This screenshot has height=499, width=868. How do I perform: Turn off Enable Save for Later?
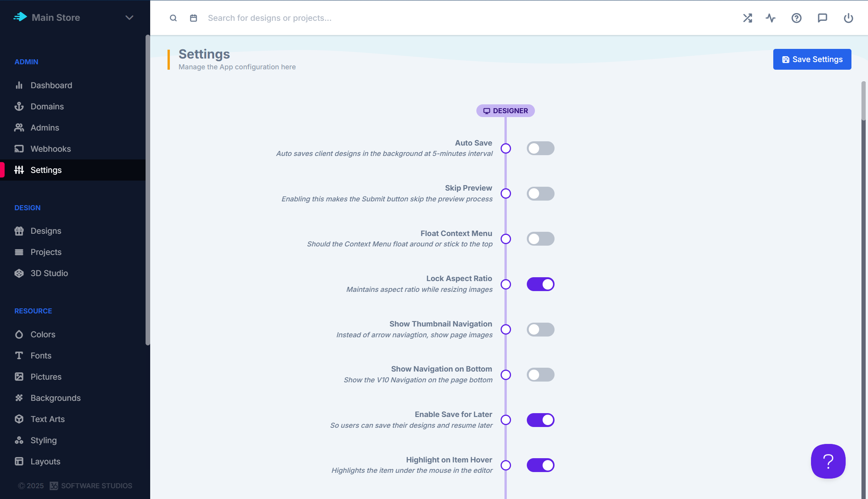(x=540, y=420)
